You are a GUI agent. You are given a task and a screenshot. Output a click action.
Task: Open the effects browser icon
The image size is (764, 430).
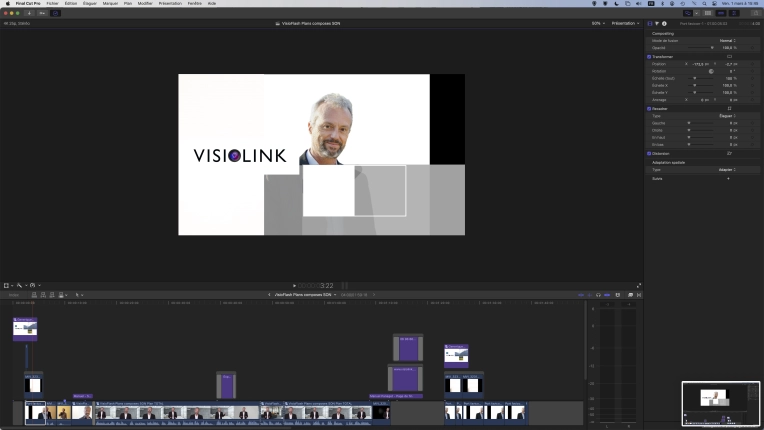(630, 295)
